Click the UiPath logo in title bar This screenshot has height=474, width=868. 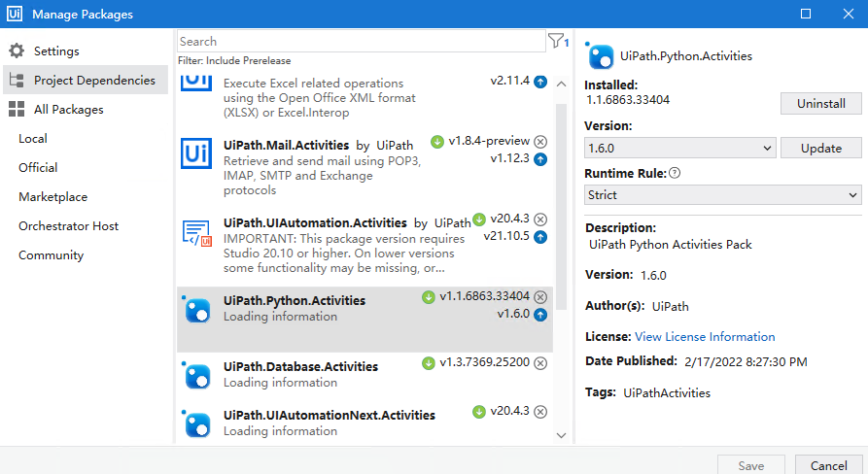[x=15, y=14]
